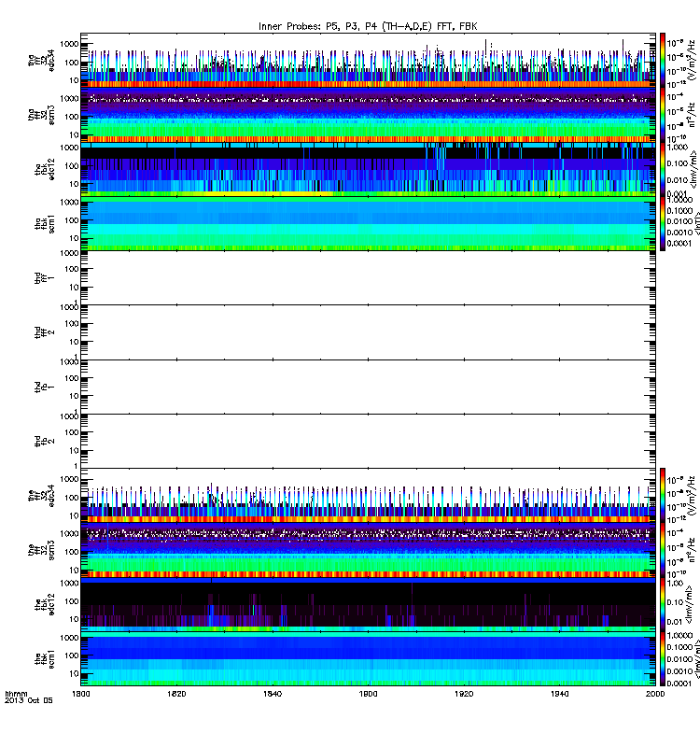The image size is (700, 747).
Task: Click the 'the fbk scm1' panel label
Action: coord(45,659)
